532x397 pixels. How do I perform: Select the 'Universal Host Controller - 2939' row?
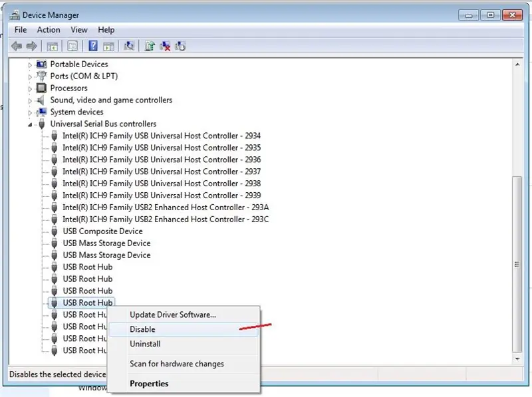pyautogui.click(x=162, y=196)
